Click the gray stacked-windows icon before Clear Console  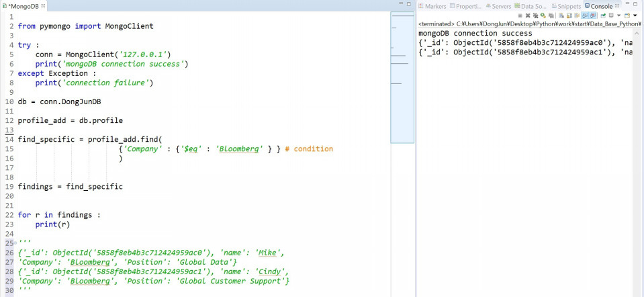(551, 15)
